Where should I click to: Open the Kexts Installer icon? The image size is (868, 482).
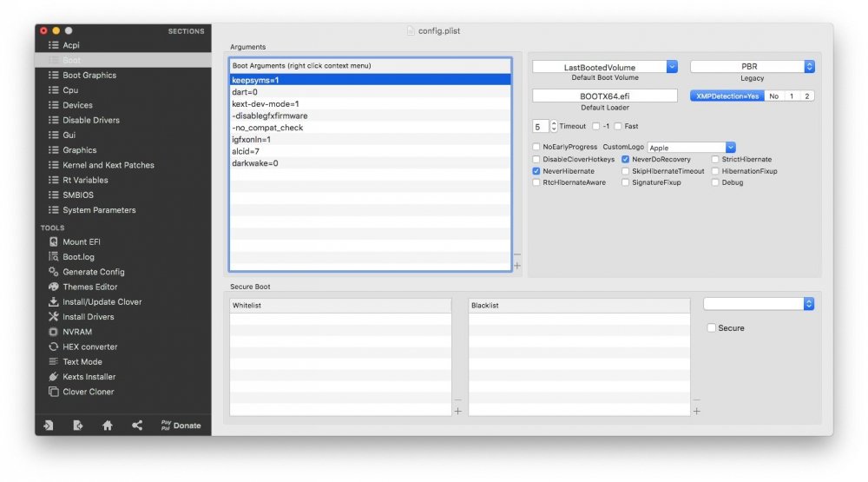53,376
